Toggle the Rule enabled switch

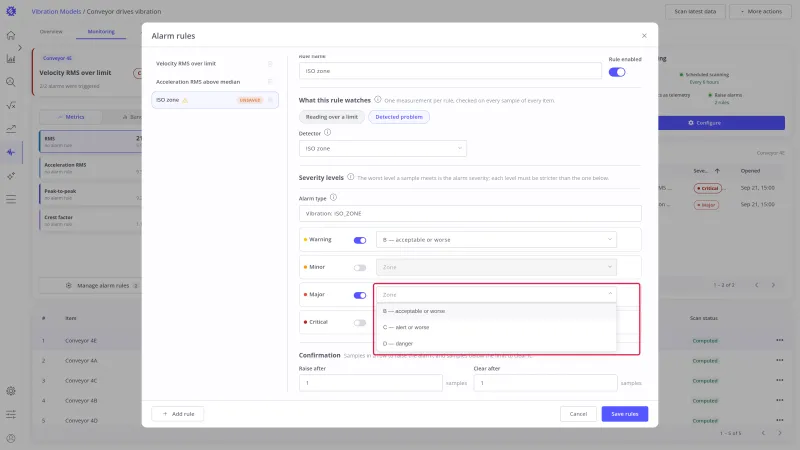coord(617,72)
